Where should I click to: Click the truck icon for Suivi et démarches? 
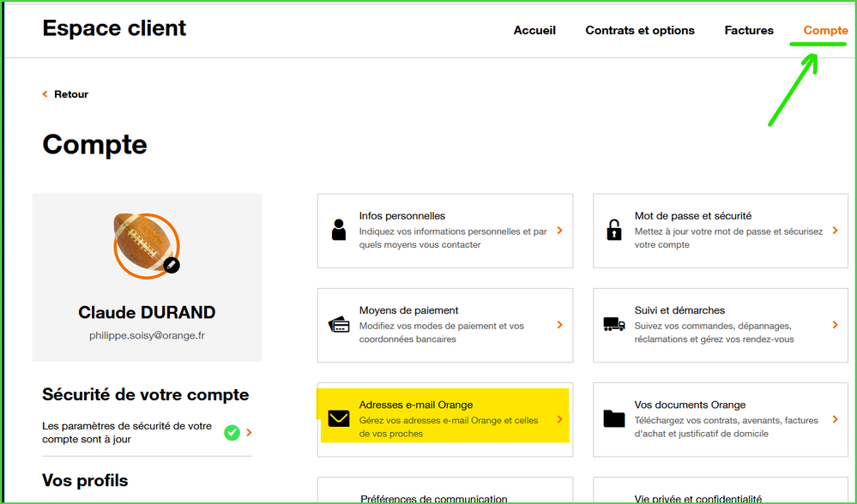pos(613,324)
